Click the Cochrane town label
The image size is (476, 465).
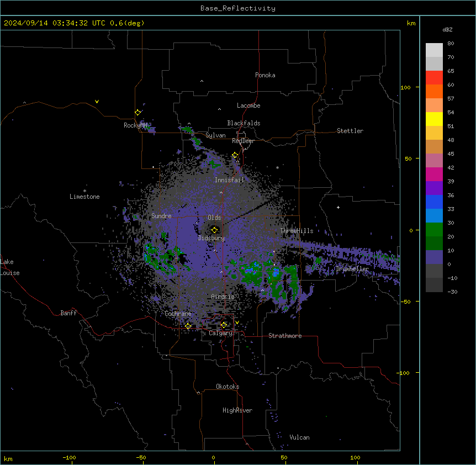pos(178,314)
